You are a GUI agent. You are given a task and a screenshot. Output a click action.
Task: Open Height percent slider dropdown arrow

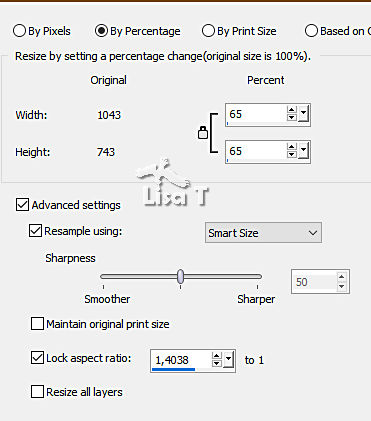[x=303, y=151]
